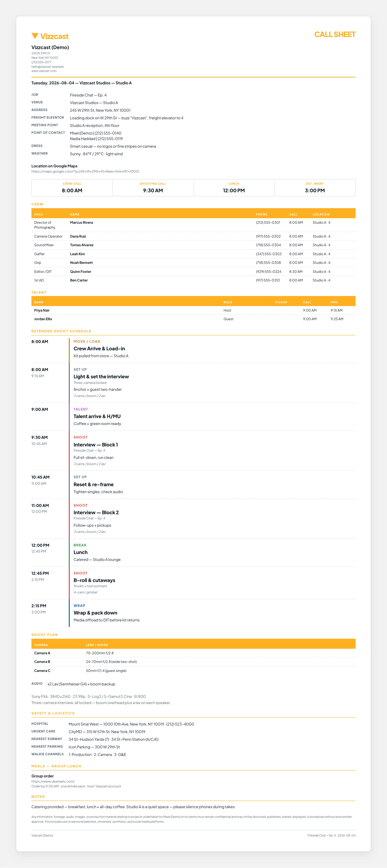Click the "Location on Google Maps" heading
Screen dimensions: 387x868
55,166
